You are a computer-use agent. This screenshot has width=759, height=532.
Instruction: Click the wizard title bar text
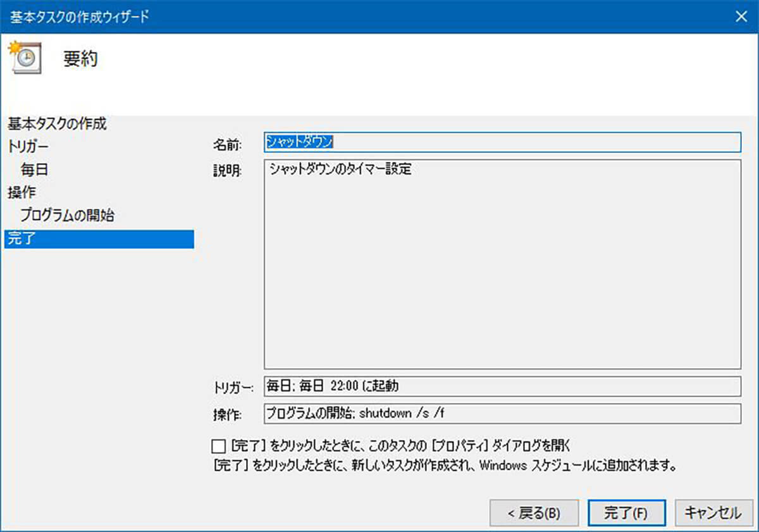click(x=79, y=17)
